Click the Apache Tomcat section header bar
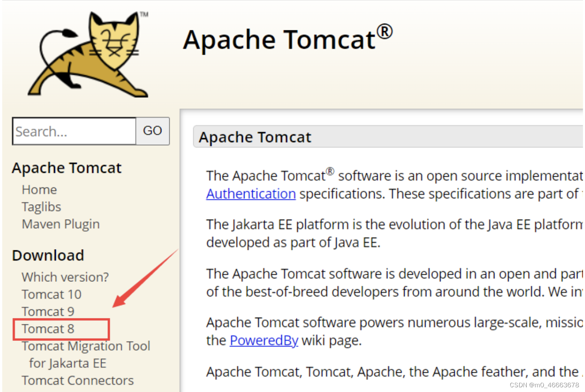This screenshot has height=392, width=585. point(388,137)
